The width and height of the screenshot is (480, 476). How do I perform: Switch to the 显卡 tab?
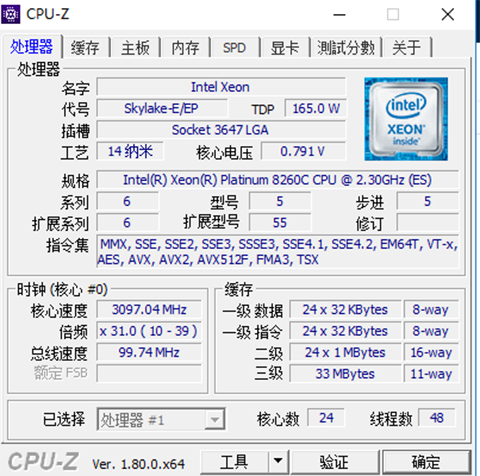285,48
